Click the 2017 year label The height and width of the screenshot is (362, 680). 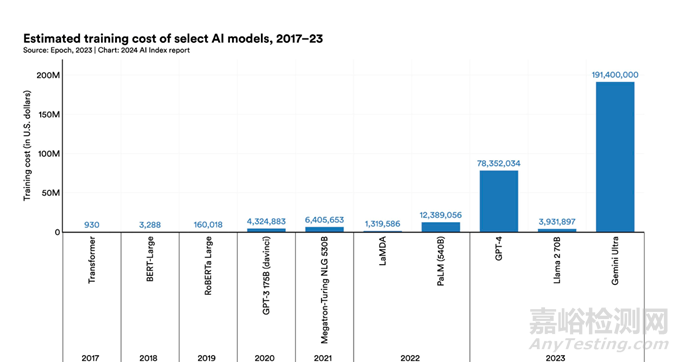(x=90, y=358)
